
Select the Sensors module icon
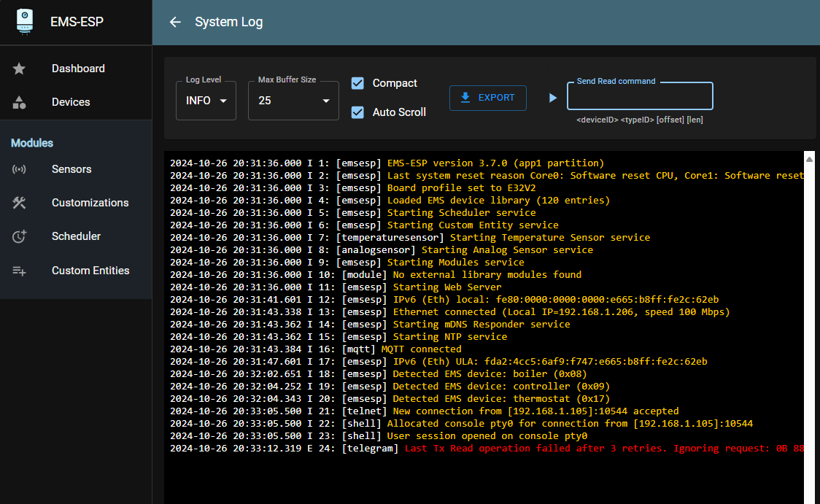(20, 168)
